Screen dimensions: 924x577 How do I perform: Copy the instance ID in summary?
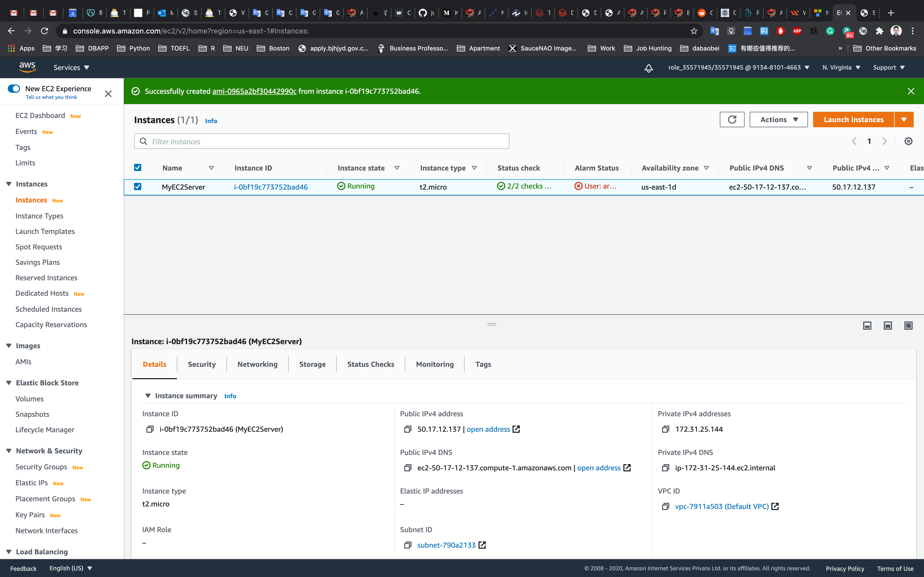tap(150, 429)
